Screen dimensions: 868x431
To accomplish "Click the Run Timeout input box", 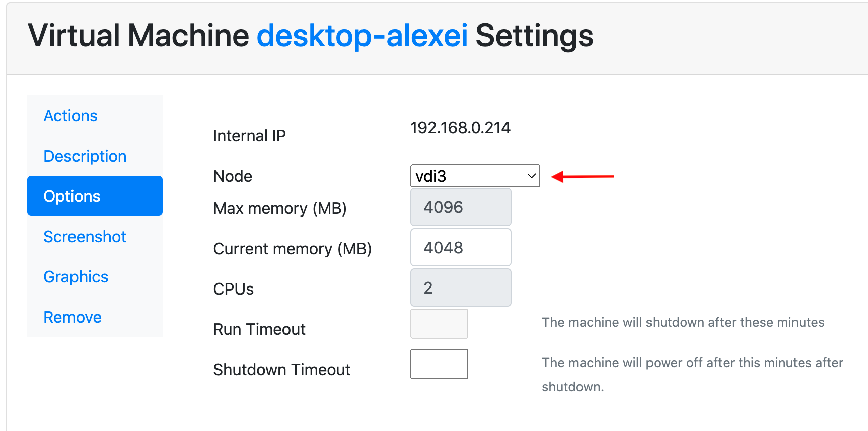I will coord(439,324).
